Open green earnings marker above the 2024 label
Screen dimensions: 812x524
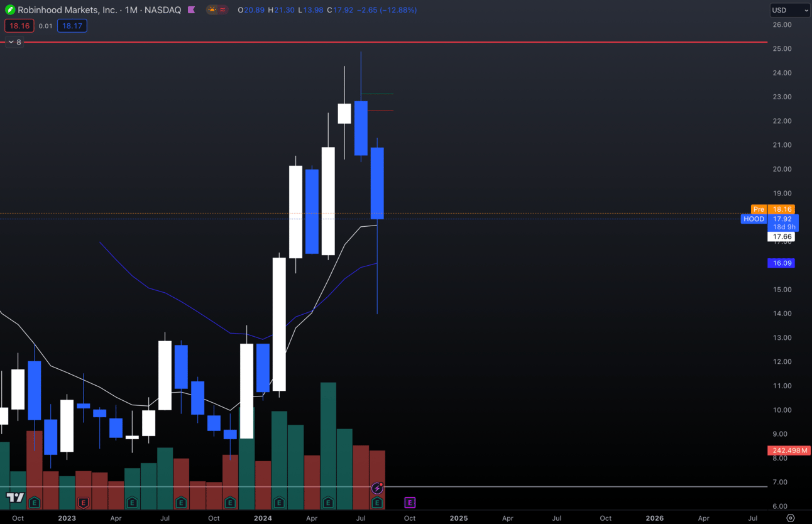pos(279,503)
